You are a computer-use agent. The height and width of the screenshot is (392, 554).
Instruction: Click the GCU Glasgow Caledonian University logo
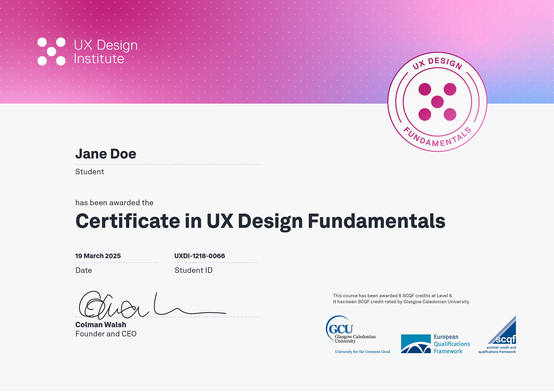point(351,330)
